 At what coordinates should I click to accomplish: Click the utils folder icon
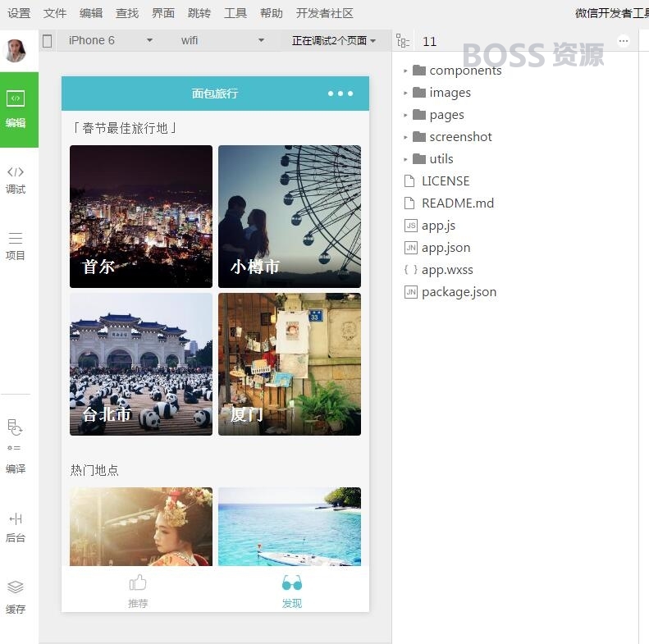419,159
